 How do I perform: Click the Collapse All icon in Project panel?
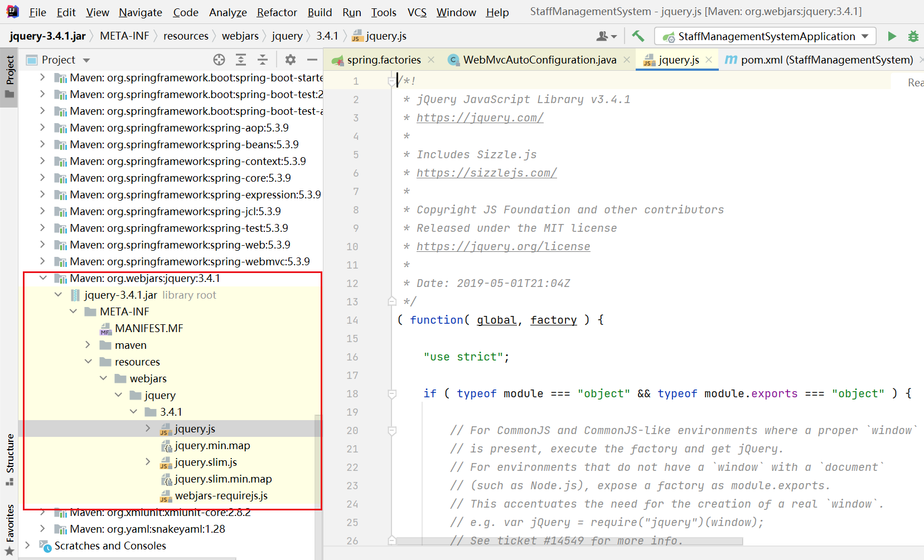click(x=263, y=60)
